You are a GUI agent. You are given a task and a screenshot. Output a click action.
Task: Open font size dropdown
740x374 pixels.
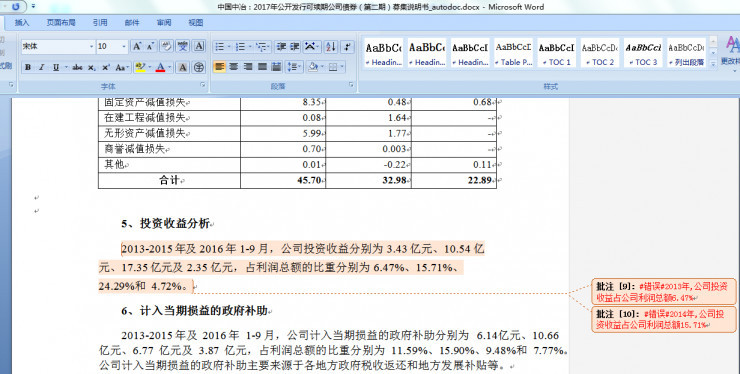[x=124, y=46]
